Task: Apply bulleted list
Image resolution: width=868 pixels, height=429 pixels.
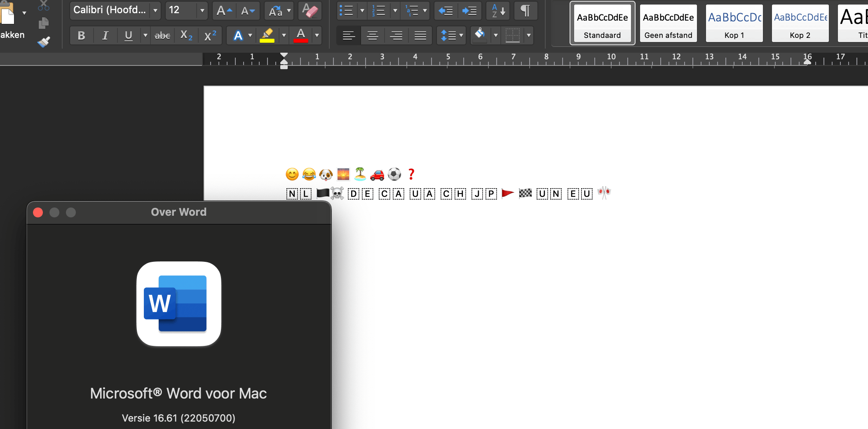Action: pos(347,10)
